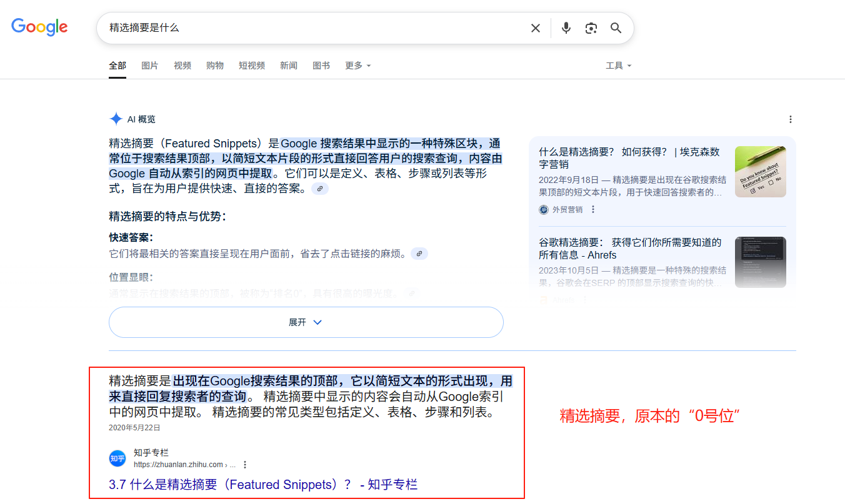This screenshot has width=845, height=504.
Task: Click the Google logo
Action: tap(39, 27)
